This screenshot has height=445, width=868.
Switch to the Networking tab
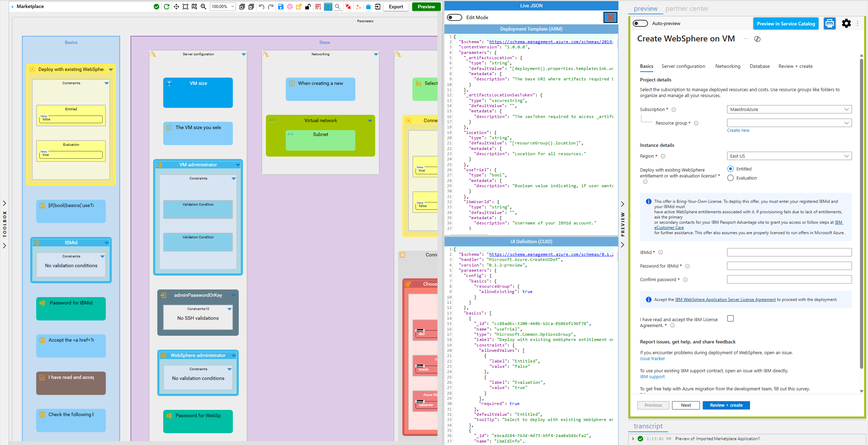(x=727, y=66)
